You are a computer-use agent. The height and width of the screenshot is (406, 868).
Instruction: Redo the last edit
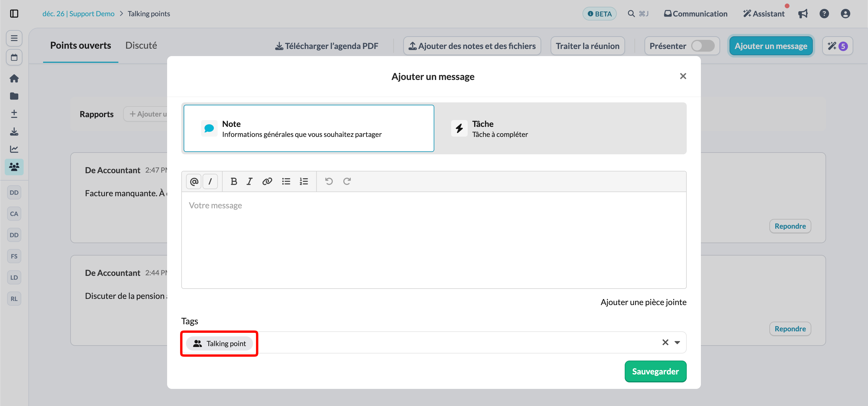click(347, 181)
